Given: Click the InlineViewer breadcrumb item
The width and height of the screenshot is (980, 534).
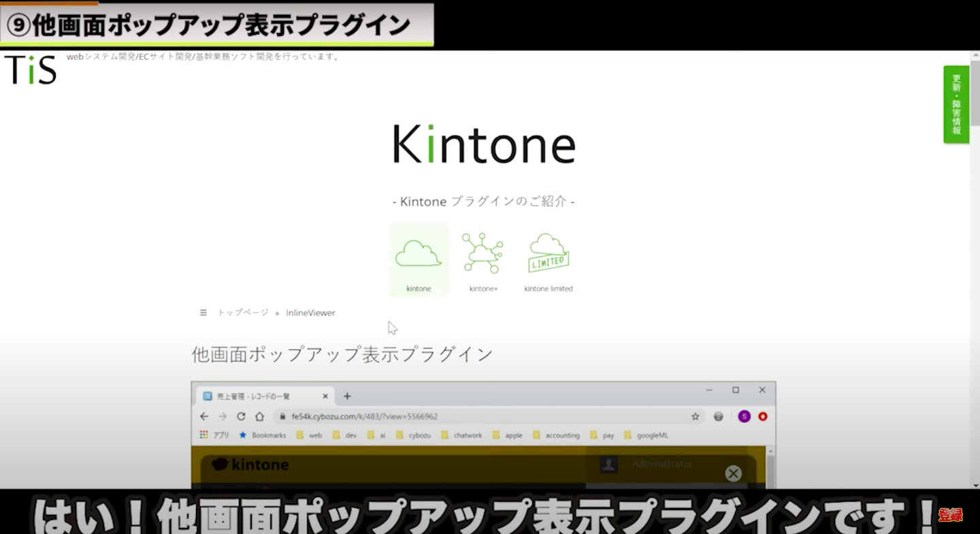Looking at the screenshot, I should (x=310, y=313).
